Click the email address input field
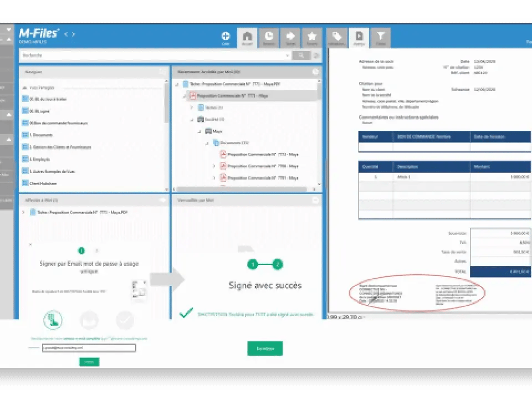Image resolution: width=532 pixels, height=399 pixels. (89, 348)
